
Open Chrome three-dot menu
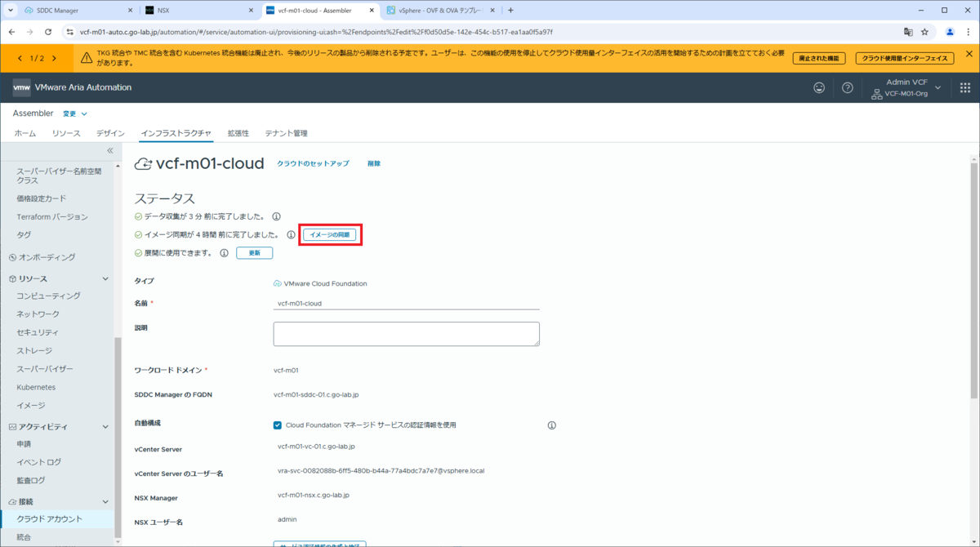pyautogui.click(x=969, y=32)
